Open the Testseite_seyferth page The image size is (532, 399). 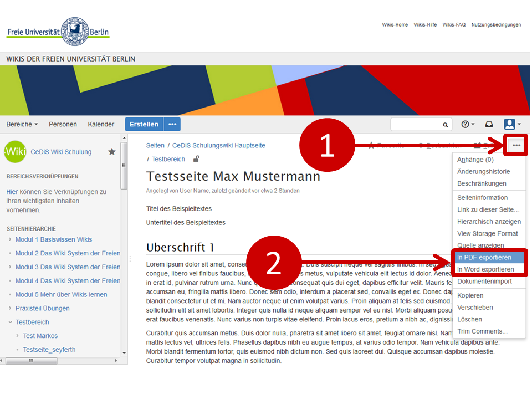(49, 350)
